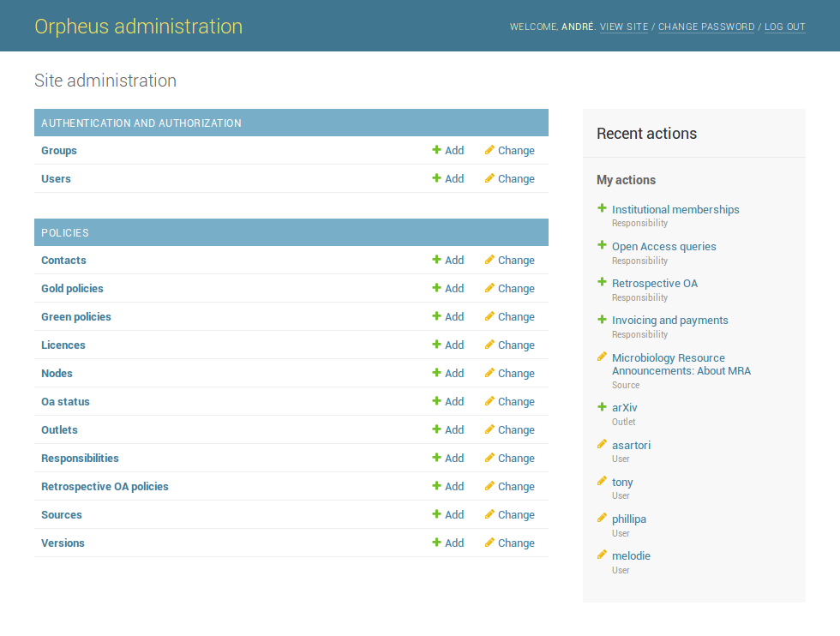Open Retrospective OA policies list

click(x=105, y=487)
